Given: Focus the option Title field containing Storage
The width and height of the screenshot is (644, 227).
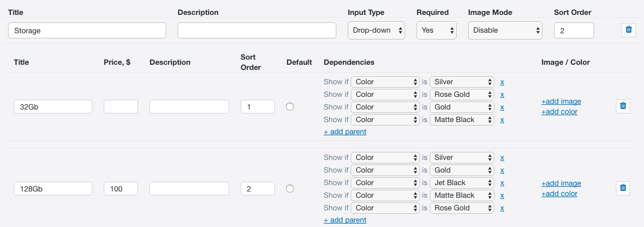Looking at the screenshot, I should pos(87,30).
